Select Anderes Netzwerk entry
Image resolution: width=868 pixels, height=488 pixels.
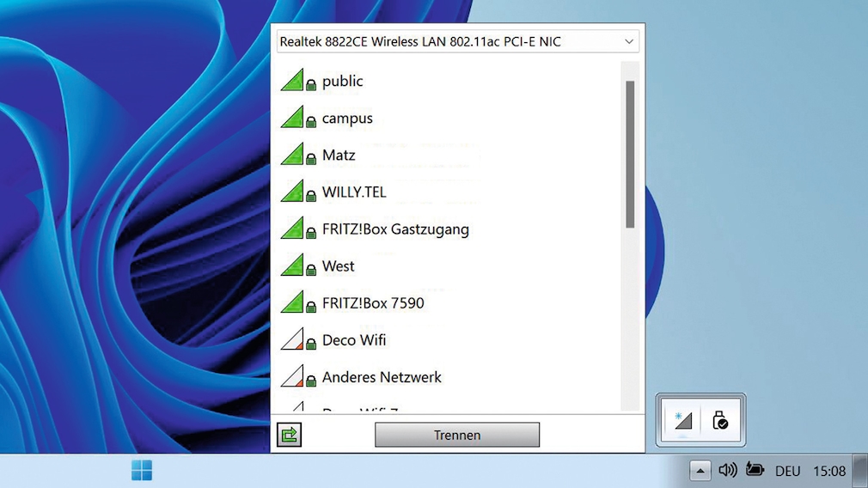(x=382, y=377)
